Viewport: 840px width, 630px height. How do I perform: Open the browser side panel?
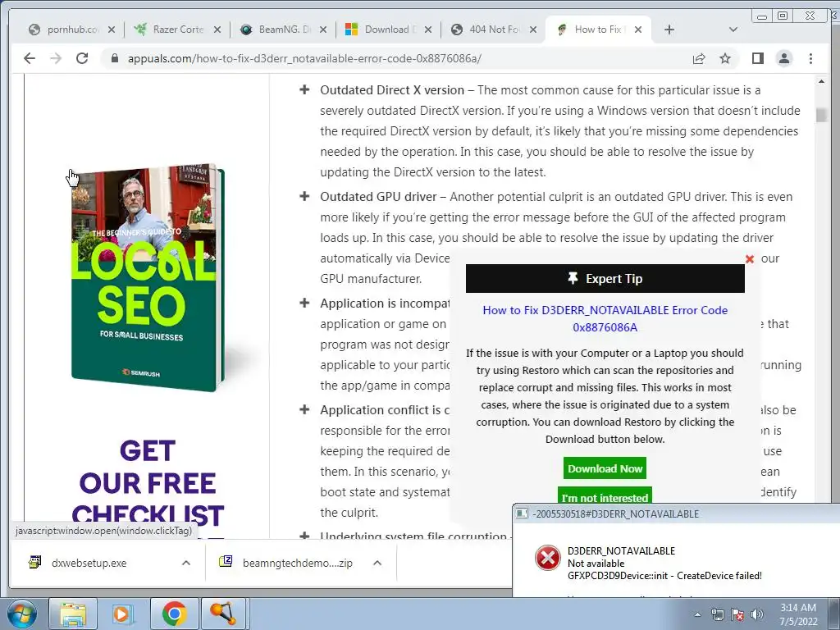757,58
